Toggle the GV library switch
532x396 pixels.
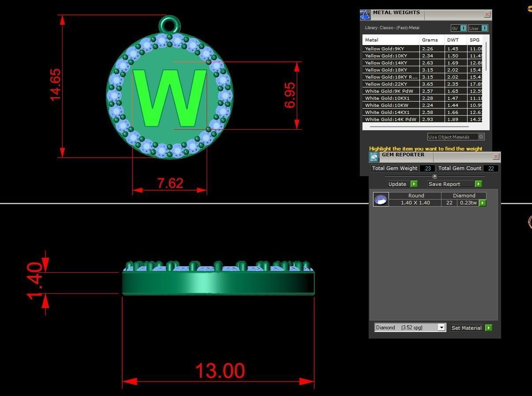click(x=459, y=28)
